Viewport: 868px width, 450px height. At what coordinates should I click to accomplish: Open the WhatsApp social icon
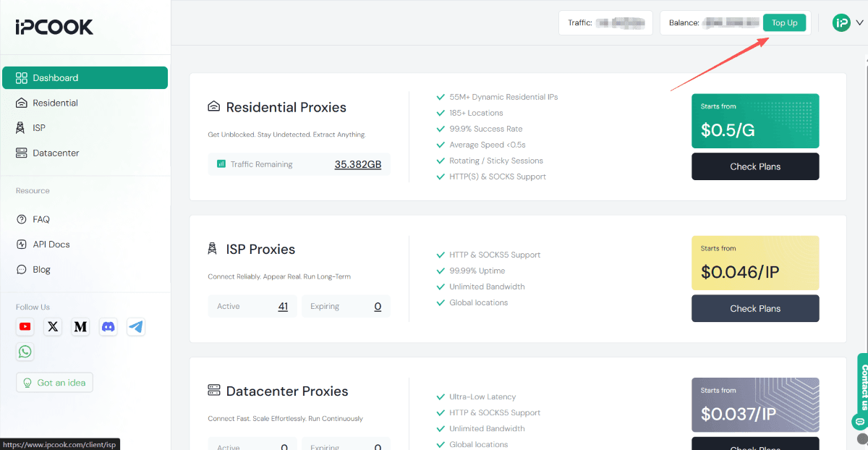(x=25, y=352)
